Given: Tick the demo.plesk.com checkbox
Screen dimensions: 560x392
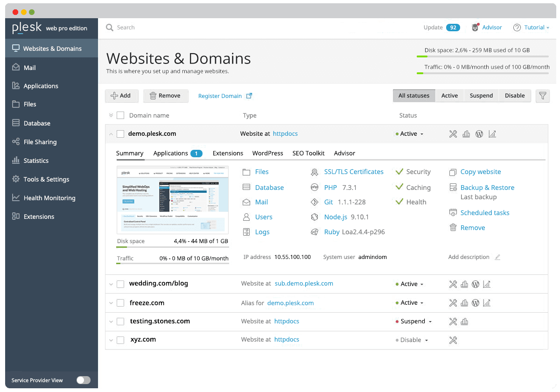Looking at the screenshot, I should point(120,134).
